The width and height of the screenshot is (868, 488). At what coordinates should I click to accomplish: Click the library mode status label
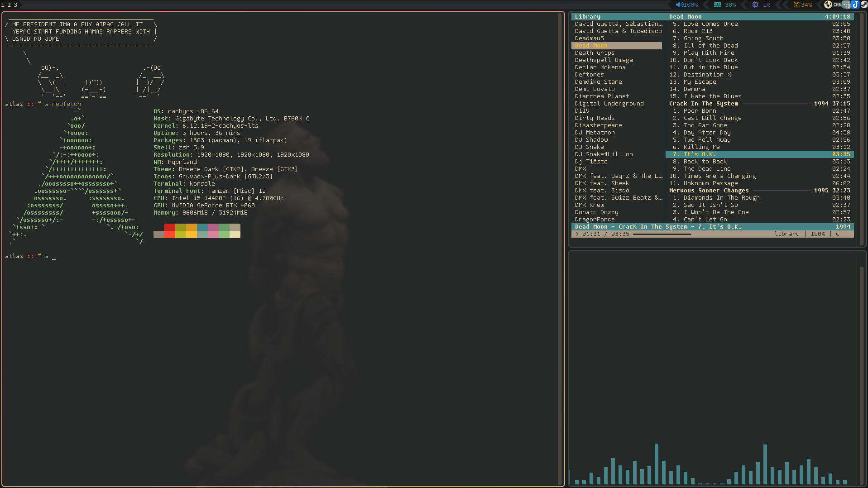pos(786,234)
